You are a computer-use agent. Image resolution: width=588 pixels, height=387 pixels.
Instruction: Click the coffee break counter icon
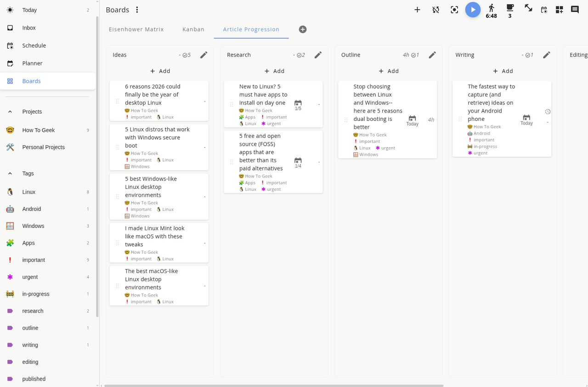509,8
